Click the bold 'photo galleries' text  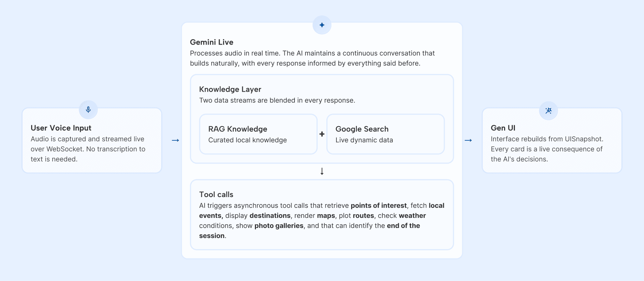(x=279, y=226)
